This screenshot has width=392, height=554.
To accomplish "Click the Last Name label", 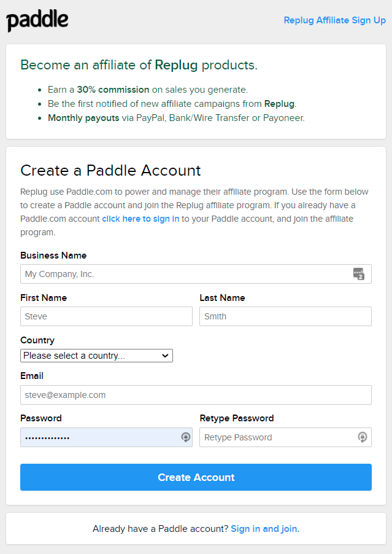I will (222, 298).
